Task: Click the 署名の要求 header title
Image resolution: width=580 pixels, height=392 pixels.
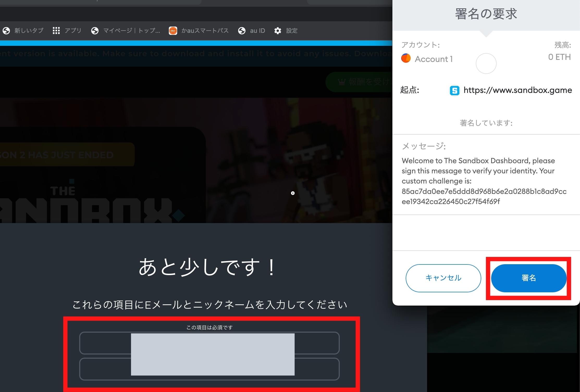Action: (x=486, y=14)
